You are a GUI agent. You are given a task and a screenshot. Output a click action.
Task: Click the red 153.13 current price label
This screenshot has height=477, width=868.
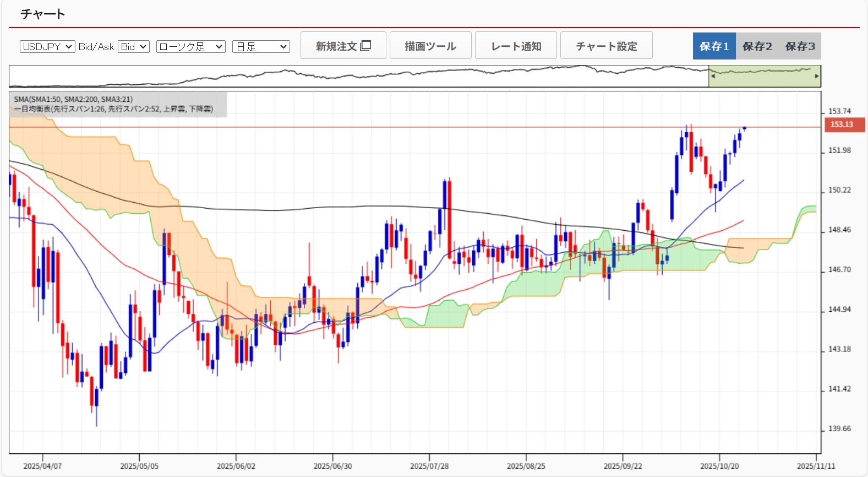coord(844,124)
